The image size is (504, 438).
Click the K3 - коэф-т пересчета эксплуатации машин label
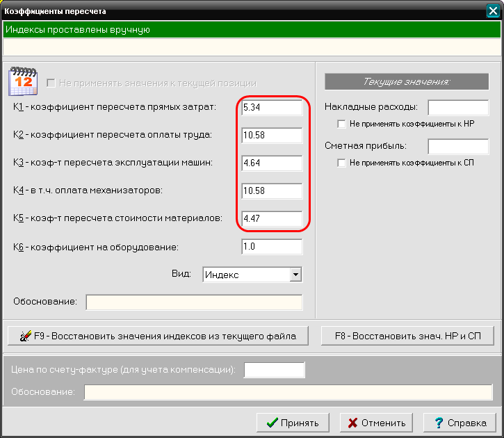[x=113, y=163]
